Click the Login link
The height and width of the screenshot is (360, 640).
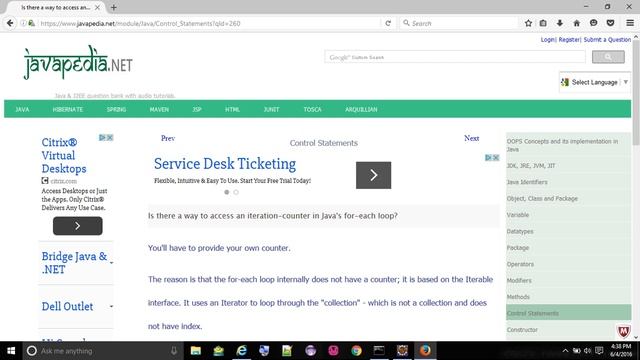click(547, 40)
